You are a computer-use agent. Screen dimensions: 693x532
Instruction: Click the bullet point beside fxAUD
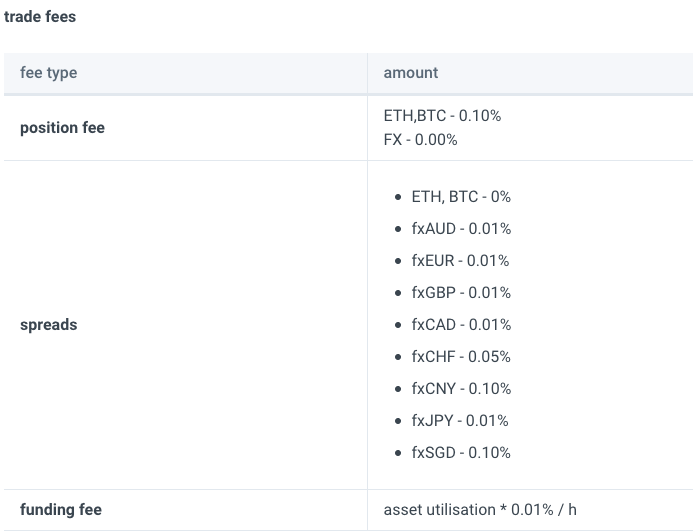pyautogui.click(x=398, y=229)
